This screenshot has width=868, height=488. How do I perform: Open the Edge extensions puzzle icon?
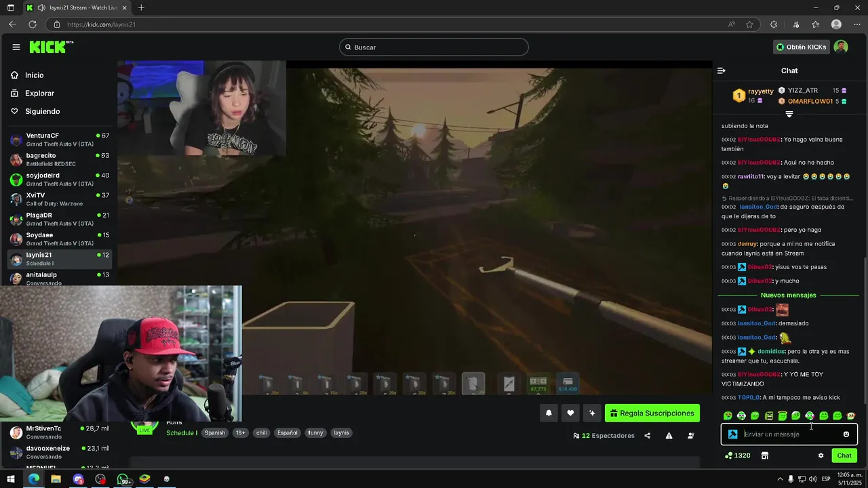(774, 24)
